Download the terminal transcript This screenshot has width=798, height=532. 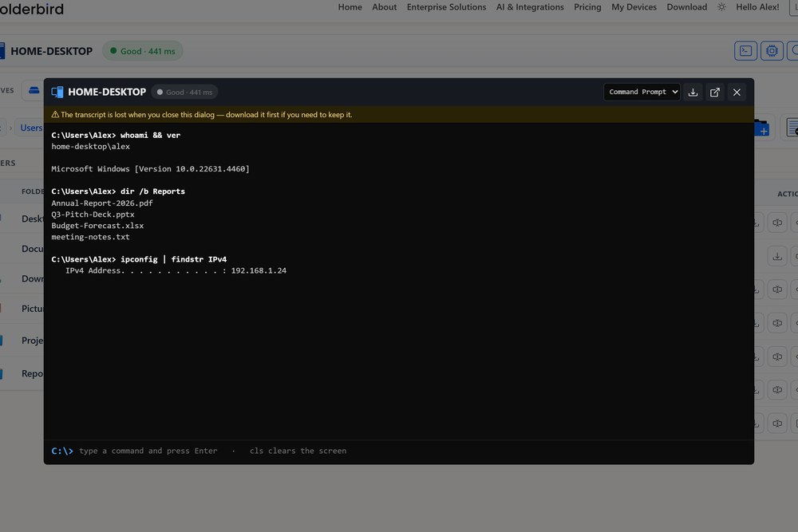(693, 92)
